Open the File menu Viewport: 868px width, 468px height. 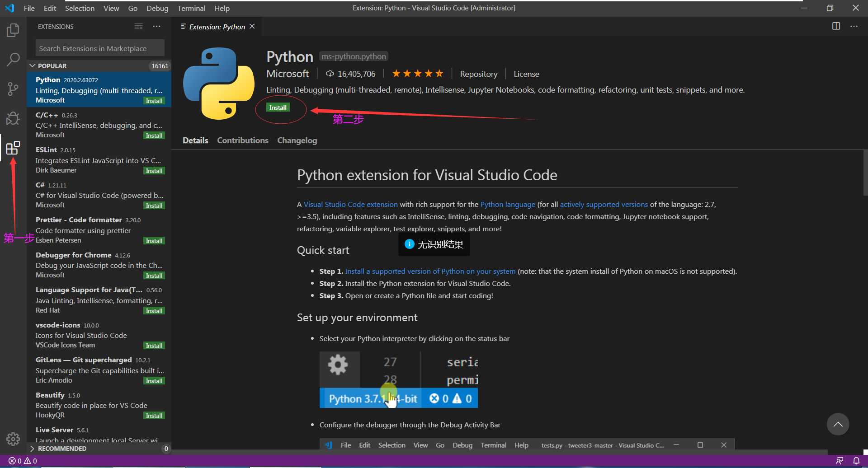tap(29, 8)
